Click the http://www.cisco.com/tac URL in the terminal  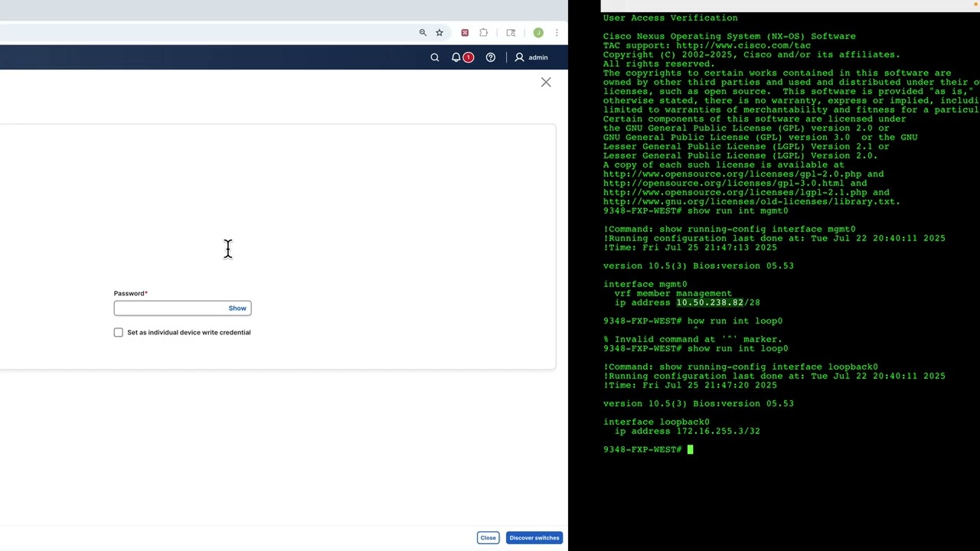pyautogui.click(x=743, y=45)
